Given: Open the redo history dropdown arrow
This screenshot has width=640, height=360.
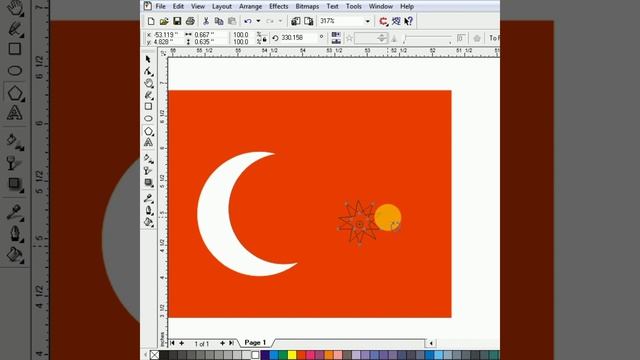Looking at the screenshot, I should click(x=280, y=21).
